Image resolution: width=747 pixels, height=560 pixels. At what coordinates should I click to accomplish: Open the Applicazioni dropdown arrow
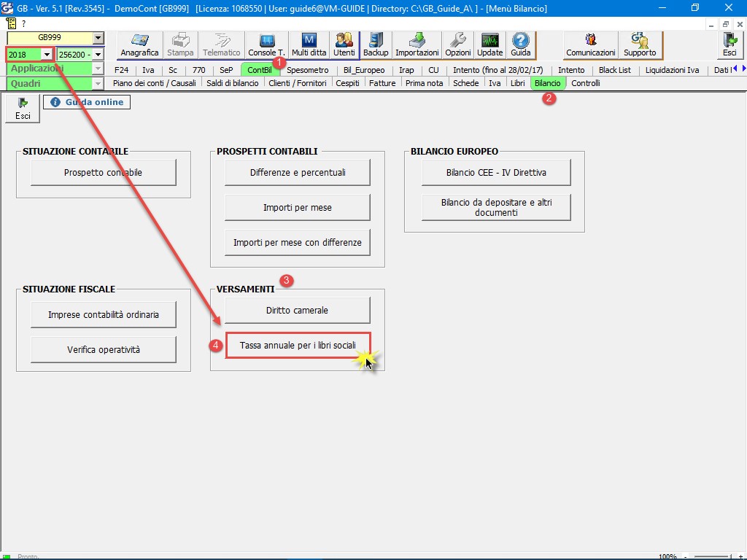[98, 69]
